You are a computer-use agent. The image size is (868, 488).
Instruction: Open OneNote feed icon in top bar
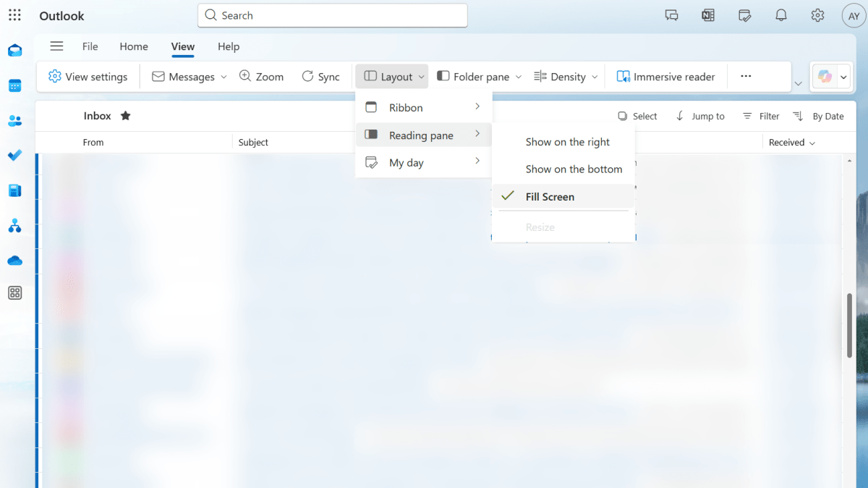click(x=708, y=15)
